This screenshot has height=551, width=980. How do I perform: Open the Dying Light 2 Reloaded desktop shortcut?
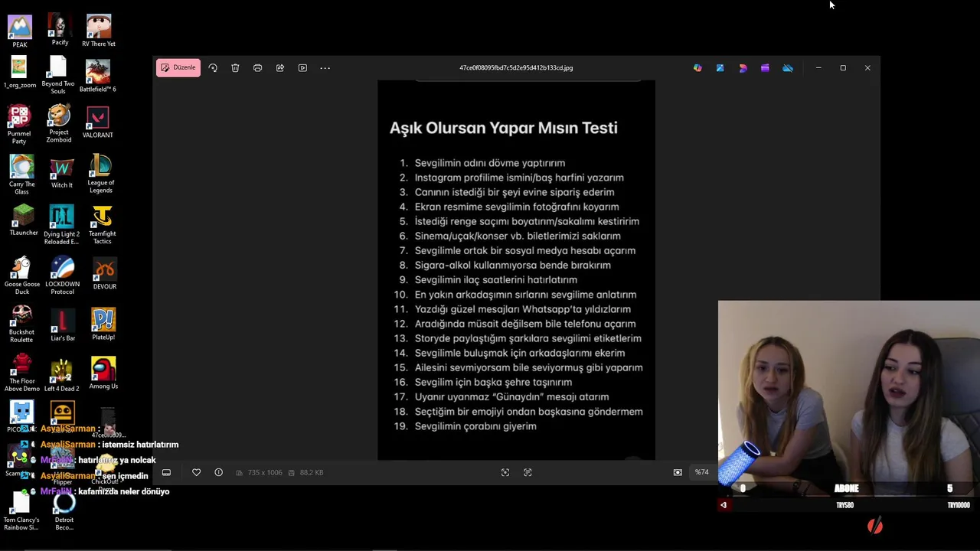point(61,225)
